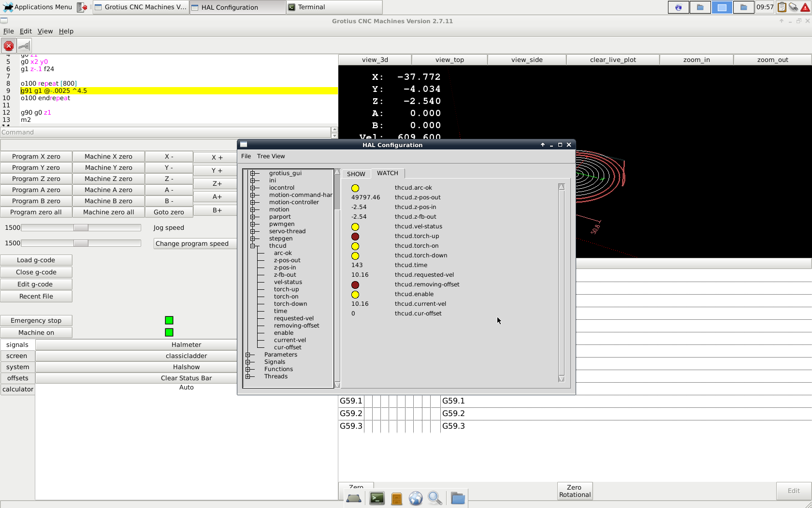Click the thcud.arc-ok yellow indicator
This screenshot has width=812, height=508.
tap(355, 188)
